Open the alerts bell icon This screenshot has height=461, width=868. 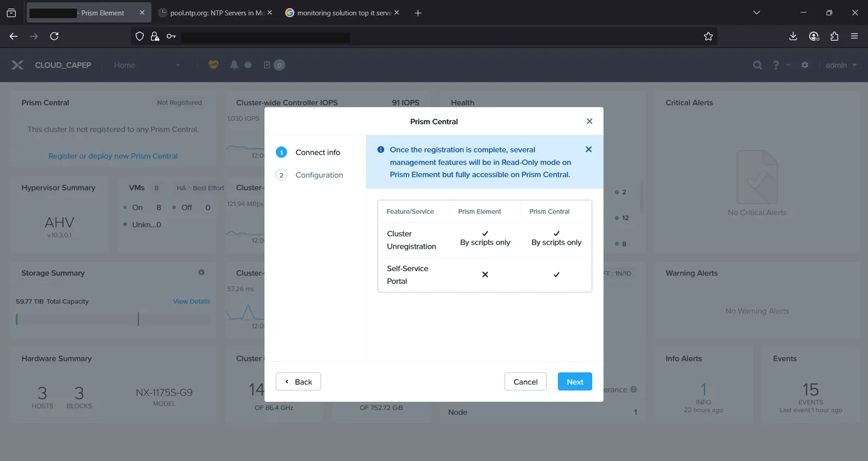click(x=234, y=65)
